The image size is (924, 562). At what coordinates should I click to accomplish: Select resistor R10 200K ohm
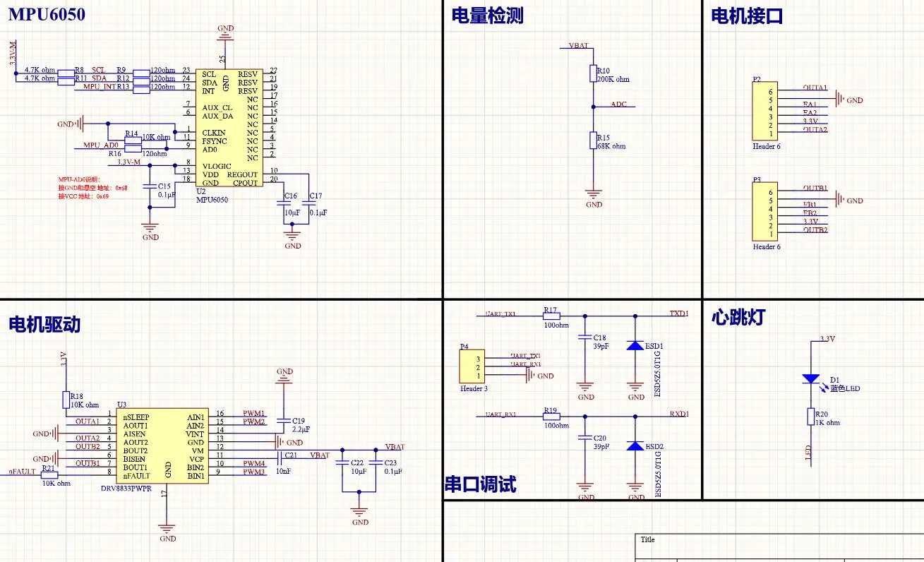[x=594, y=73]
